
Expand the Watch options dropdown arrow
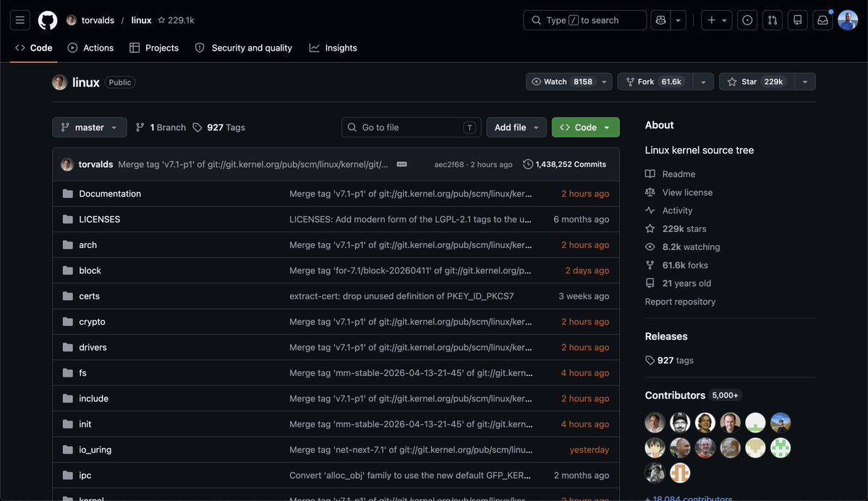pos(604,82)
